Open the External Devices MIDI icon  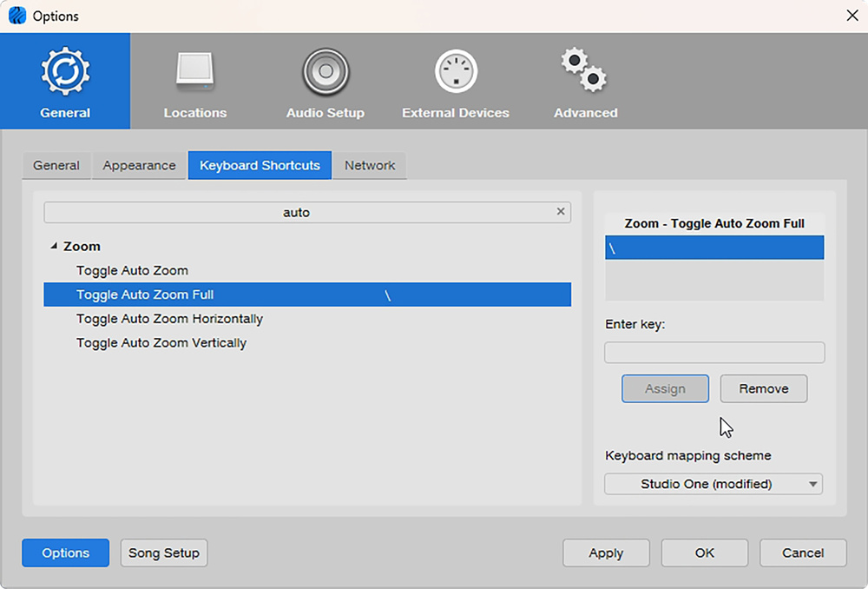(456, 72)
